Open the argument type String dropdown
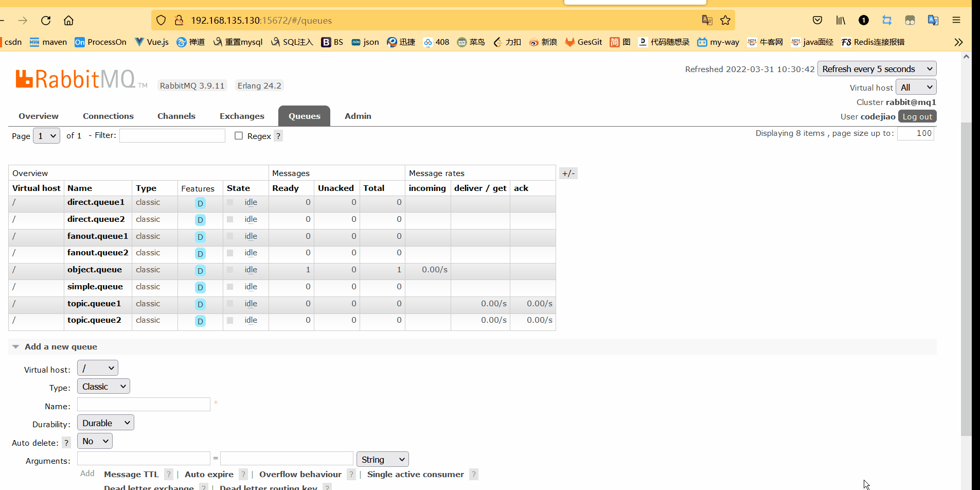The height and width of the screenshot is (490, 980). click(383, 459)
